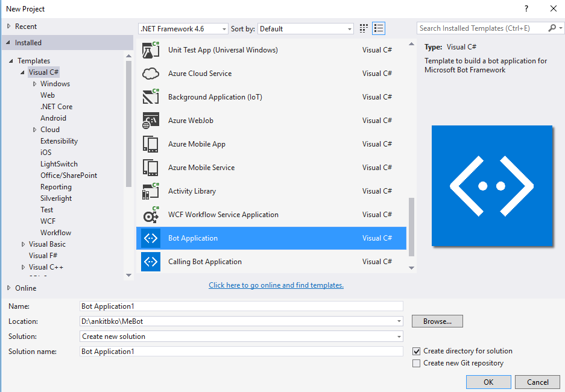Open the dialog help question mark
This screenshot has height=392, width=565.
tap(526, 8)
